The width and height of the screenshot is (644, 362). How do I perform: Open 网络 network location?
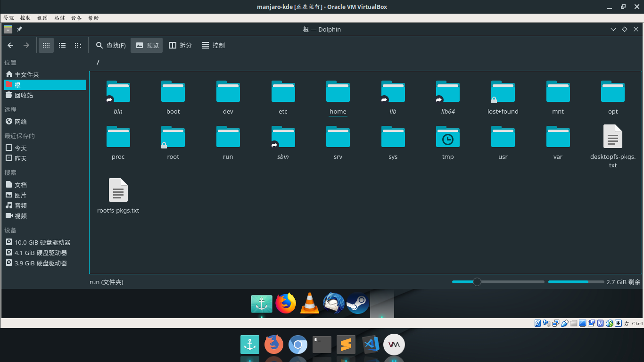coord(45,122)
